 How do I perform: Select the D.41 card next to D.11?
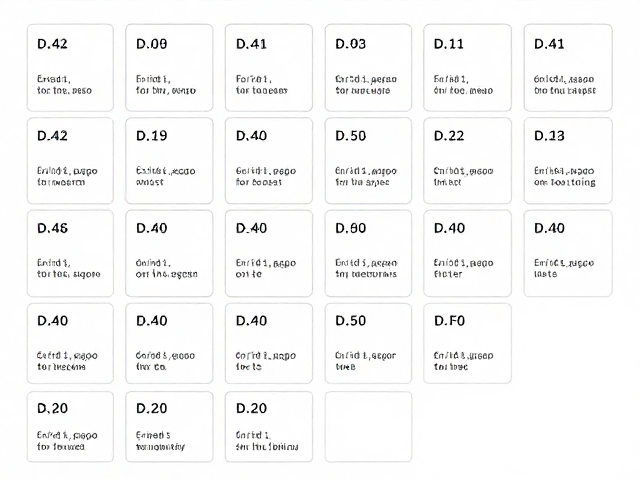(x=568, y=68)
